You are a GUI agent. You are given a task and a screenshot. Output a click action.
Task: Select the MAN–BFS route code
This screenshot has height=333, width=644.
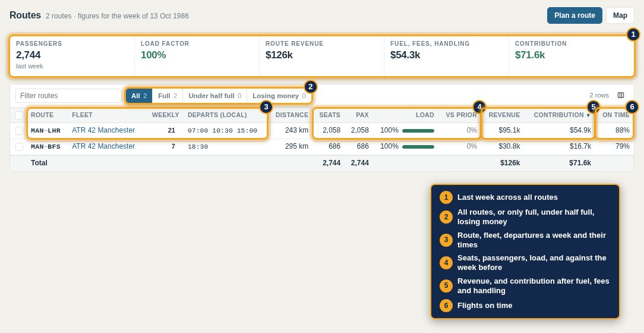(46, 147)
